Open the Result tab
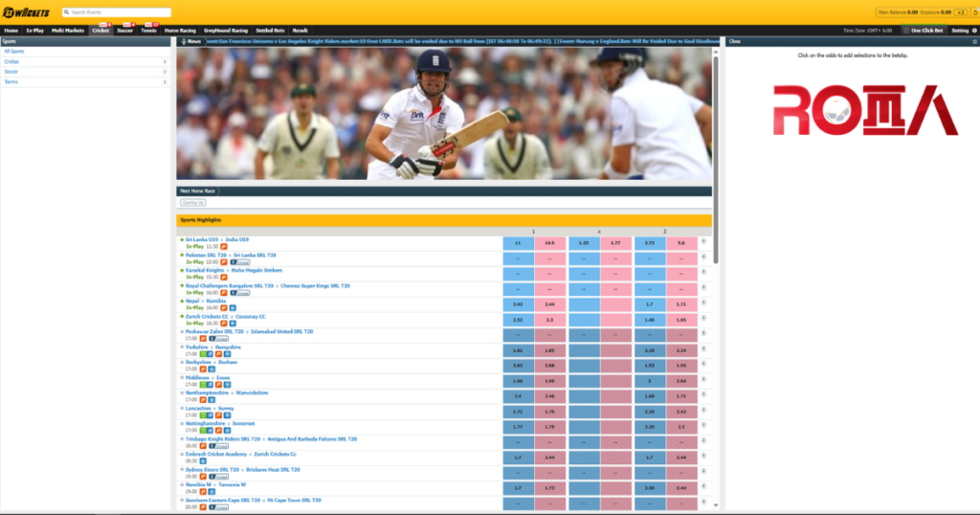The width and height of the screenshot is (980, 515). (x=300, y=30)
